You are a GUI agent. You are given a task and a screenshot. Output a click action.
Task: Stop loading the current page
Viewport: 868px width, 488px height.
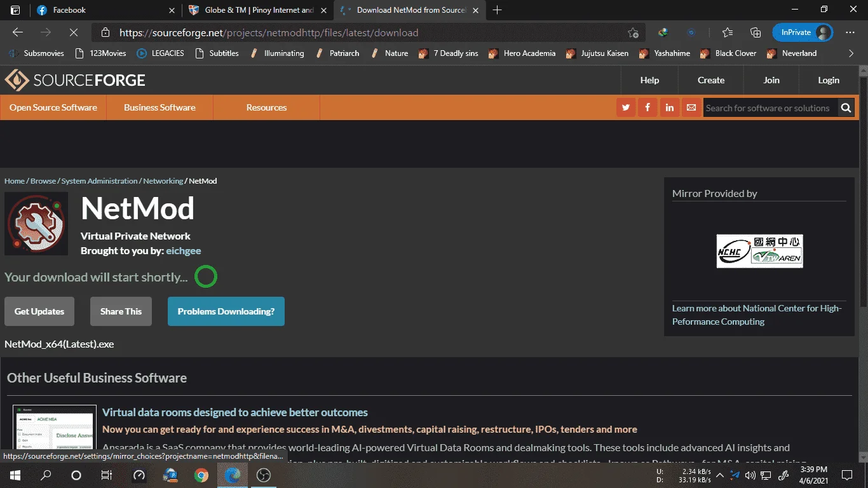tap(74, 32)
